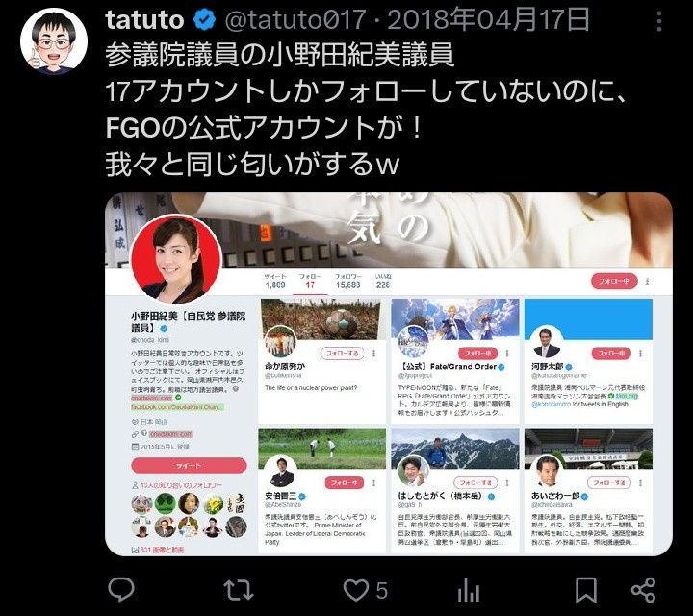Open the embedded profile screenshot image
Viewport: 693px width, 616px height.
(389, 373)
